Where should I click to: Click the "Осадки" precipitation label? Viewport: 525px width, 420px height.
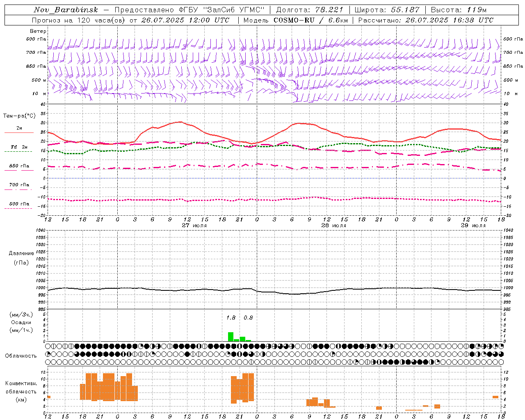click(21, 322)
